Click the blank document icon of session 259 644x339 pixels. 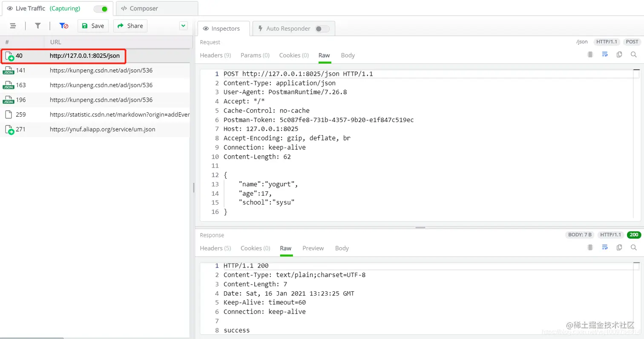8,114
